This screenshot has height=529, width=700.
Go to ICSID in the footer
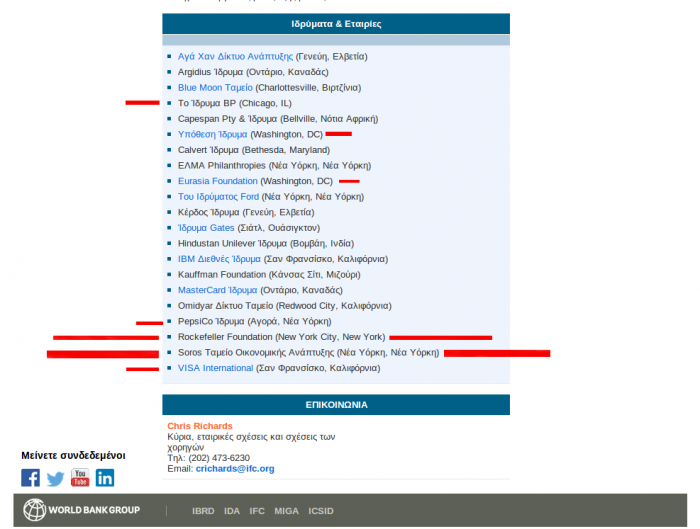(321, 511)
